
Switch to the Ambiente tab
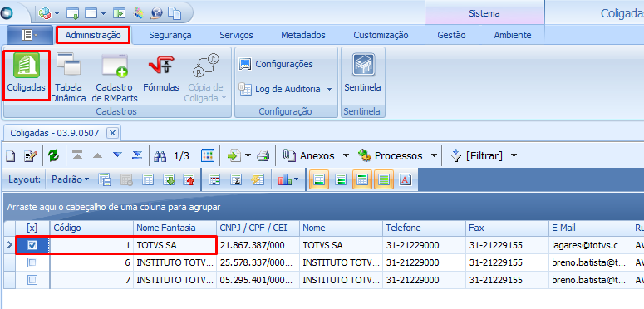click(x=513, y=35)
